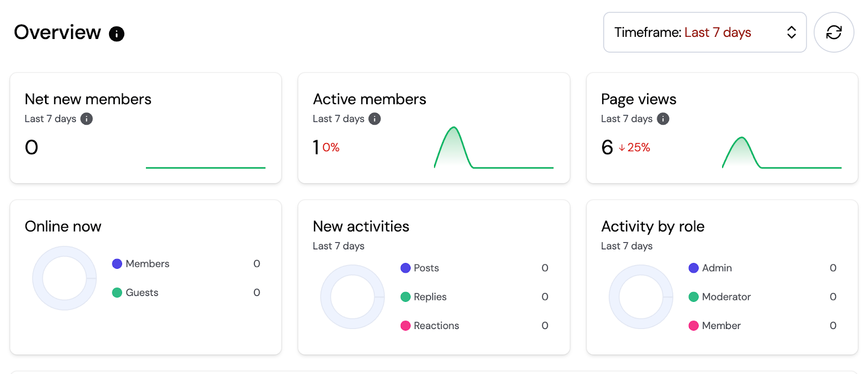Click the purple Posts legend dot
Screen dimensions: 868x374
point(405,268)
